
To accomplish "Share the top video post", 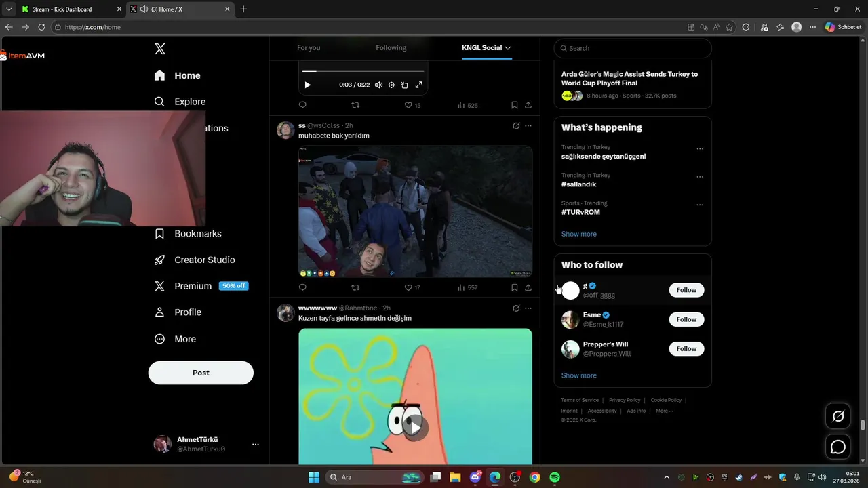I will (x=528, y=105).
